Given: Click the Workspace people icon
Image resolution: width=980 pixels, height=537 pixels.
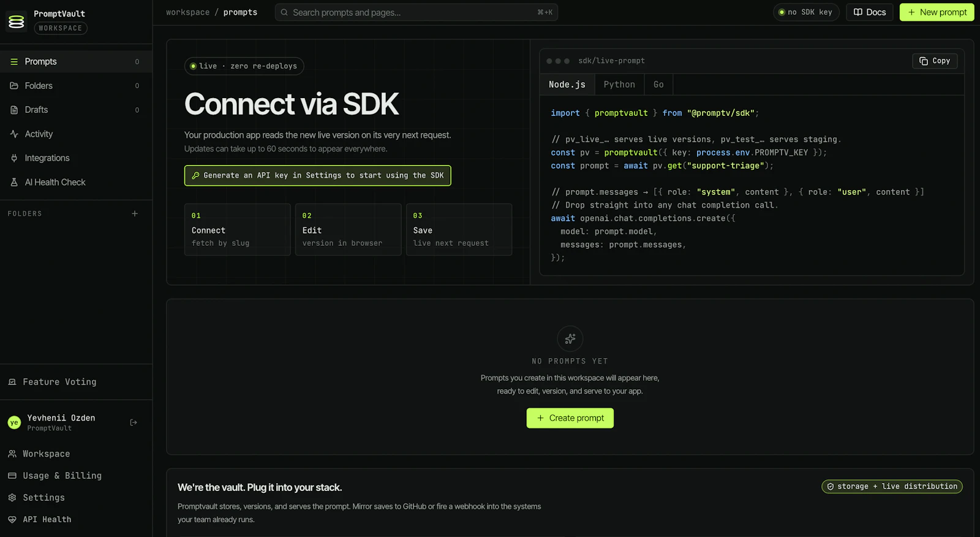Looking at the screenshot, I should (12, 454).
